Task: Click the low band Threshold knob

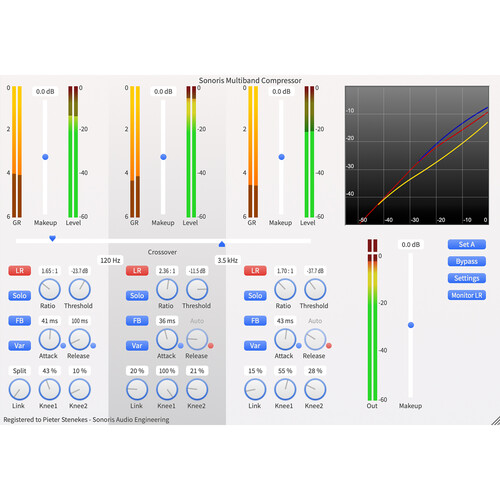Action: click(80, 289)
